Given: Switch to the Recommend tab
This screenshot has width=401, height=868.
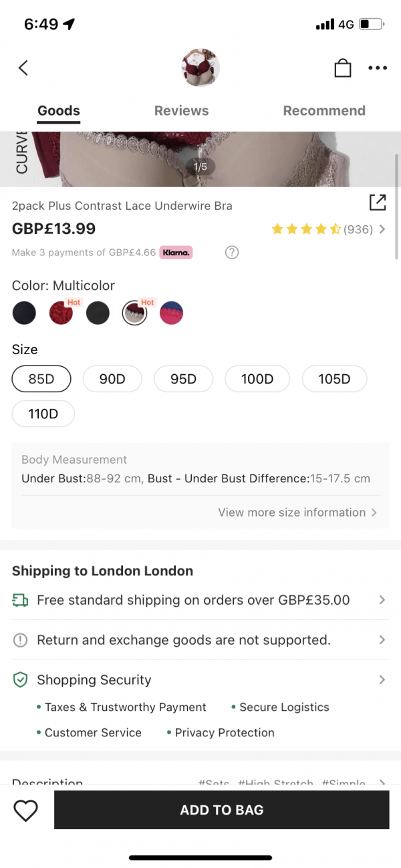Looking at the screenshot, I should click(324, 111).
